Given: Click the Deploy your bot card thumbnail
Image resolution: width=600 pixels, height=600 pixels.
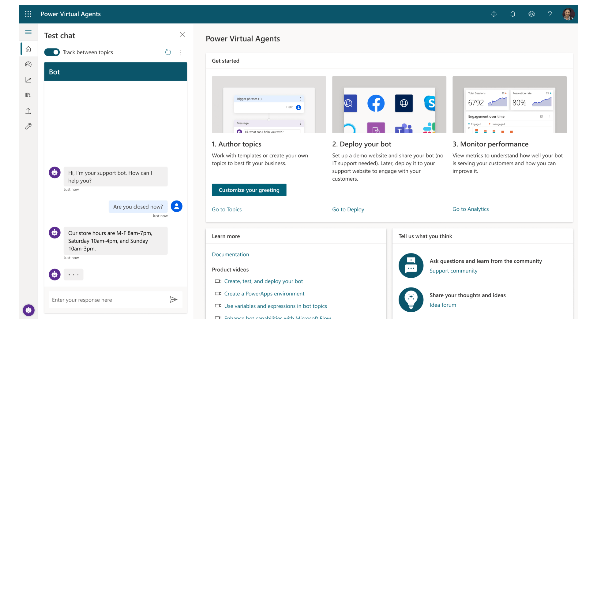Looking at the screenshot, I should pyautogui.click(x=389, y=104).
